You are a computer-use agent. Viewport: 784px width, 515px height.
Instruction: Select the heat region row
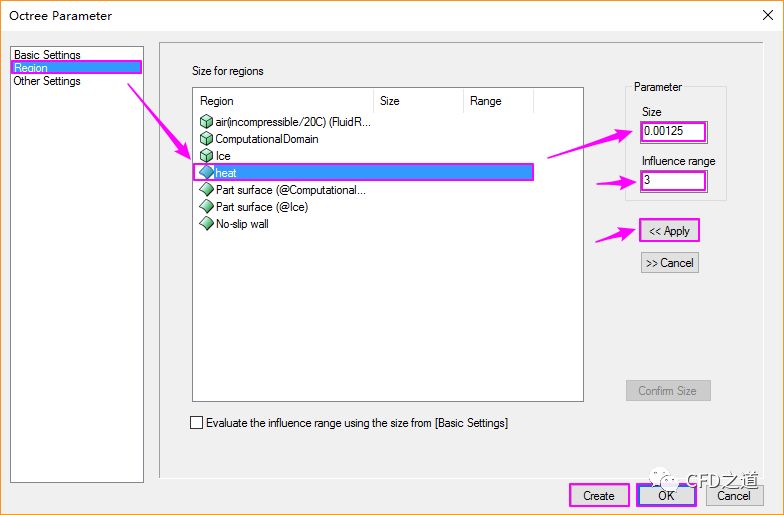point(364,172)
